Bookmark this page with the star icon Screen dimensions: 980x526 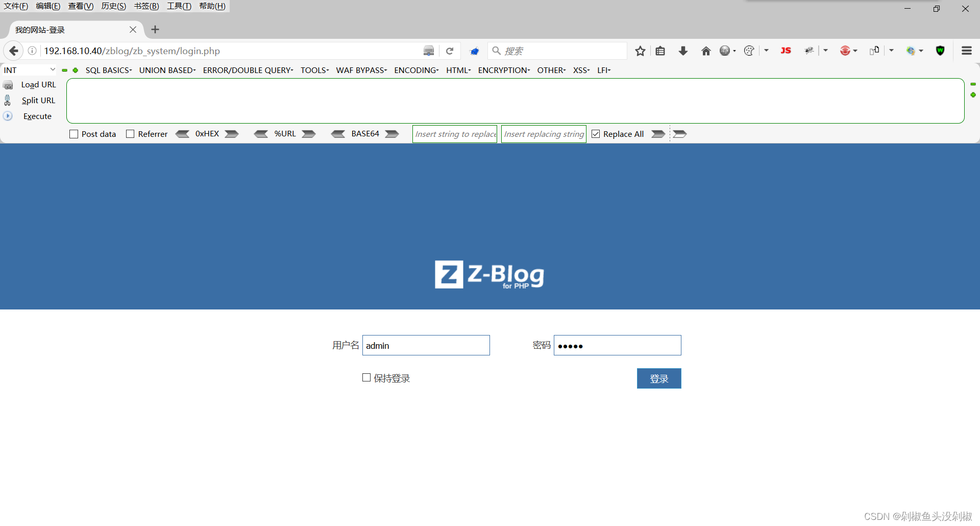tap(640, 51)
